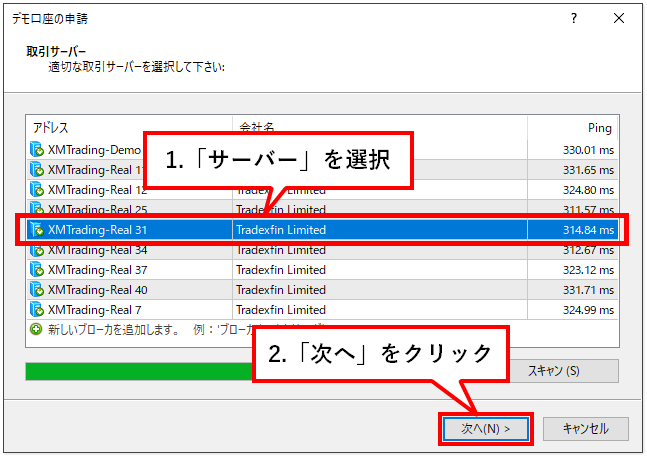Click the 331.71 ms ping value
This screenshot has height=457, width=647.
click(588, 290)
